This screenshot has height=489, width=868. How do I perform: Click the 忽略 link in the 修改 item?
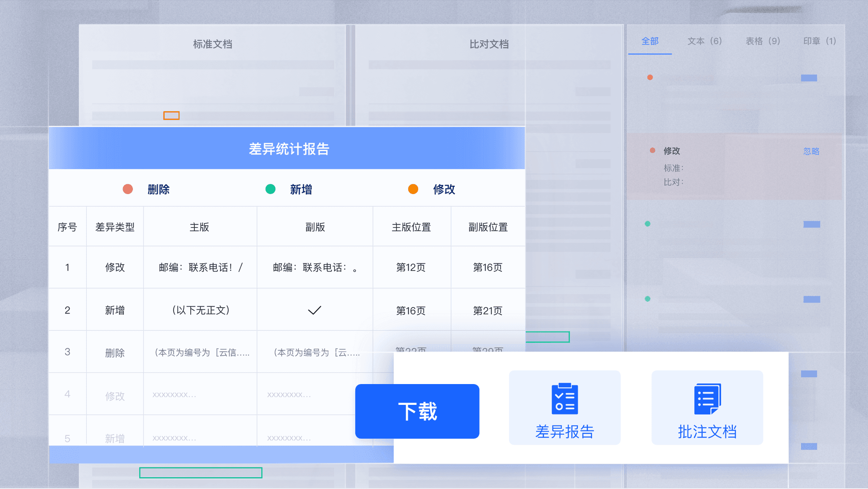coord(811,151)
